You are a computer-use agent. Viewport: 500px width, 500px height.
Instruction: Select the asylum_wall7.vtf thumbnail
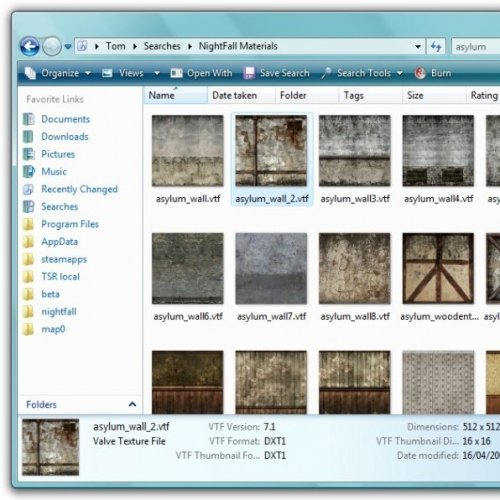pyautogui.click(x=271, y=268)
